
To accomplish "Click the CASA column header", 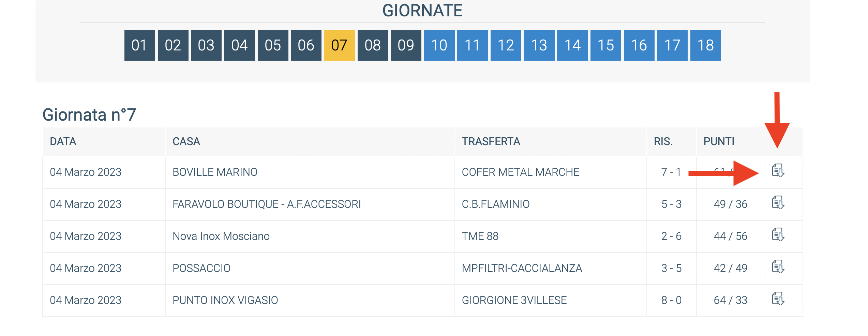I will [x=186, y=141].
